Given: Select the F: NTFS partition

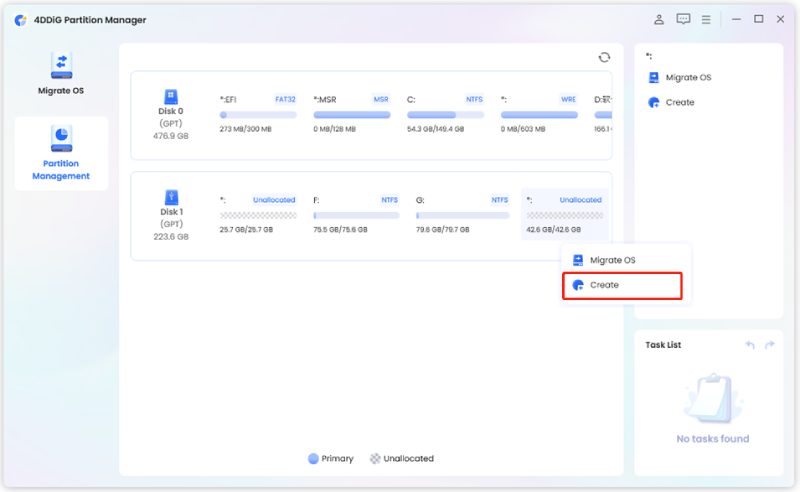Looking at the screenshot, I should pos(356,214).
